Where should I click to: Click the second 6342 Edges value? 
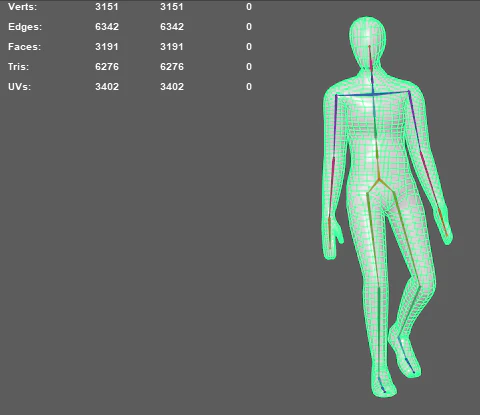pyautogui.click(x=172, y=27)
